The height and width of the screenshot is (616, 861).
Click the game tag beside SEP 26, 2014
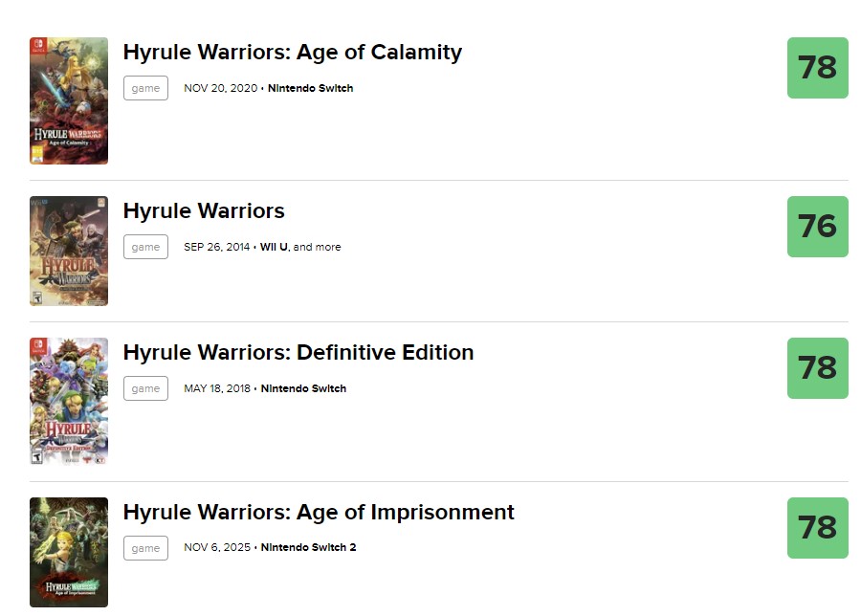click(145, 247)
